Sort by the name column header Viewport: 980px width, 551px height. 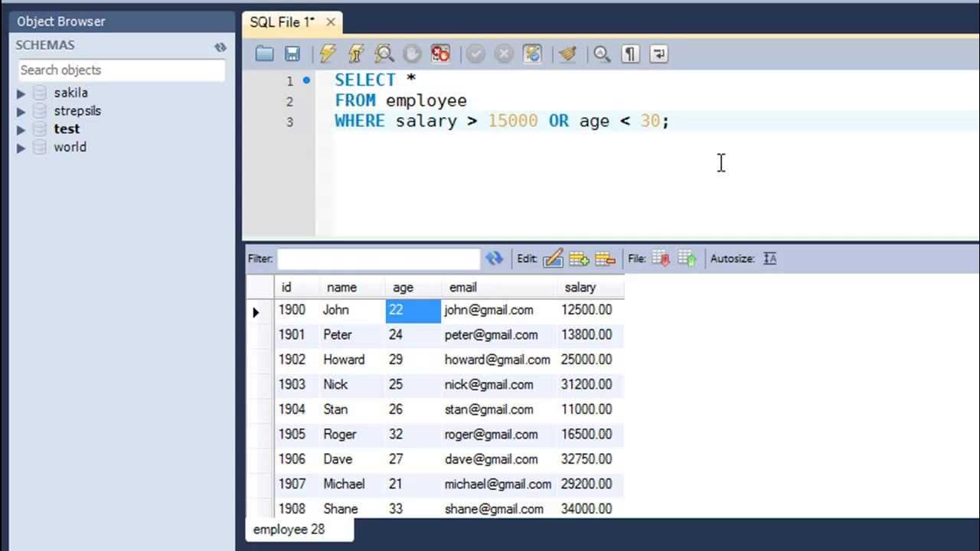click(x=351, y=287)
